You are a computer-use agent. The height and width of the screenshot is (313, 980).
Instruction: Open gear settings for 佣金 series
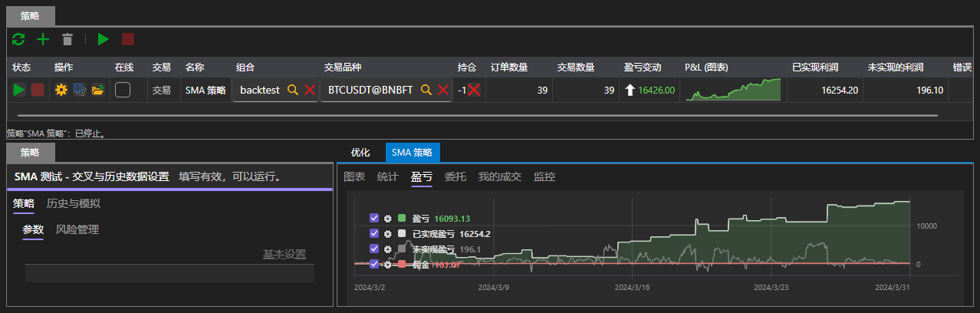click(x=388, y=264)
